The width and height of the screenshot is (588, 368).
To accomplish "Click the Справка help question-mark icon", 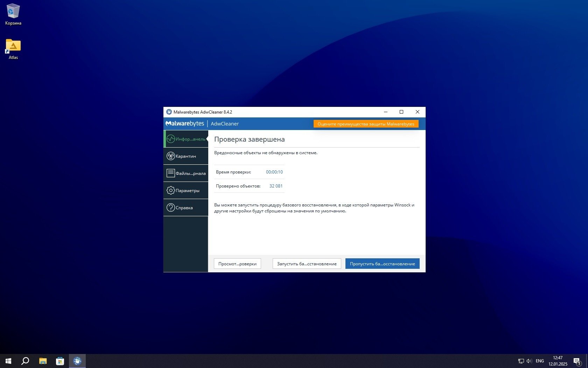I will [x=170, y=207].
